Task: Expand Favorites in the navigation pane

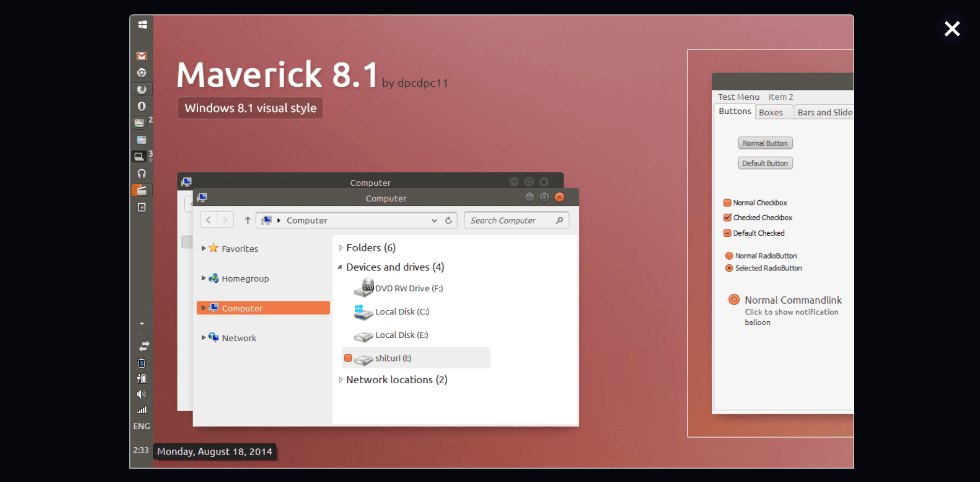Action: coord(203,248)
